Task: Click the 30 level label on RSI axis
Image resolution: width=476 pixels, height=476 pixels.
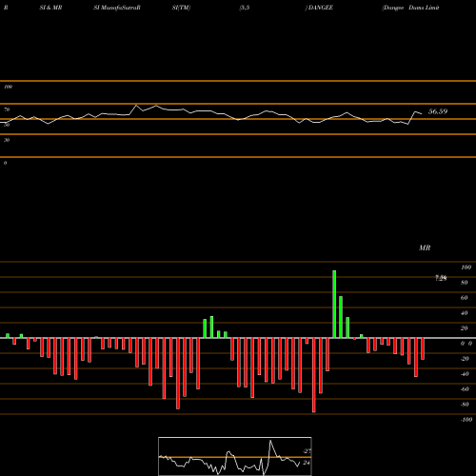Action: 7,140
